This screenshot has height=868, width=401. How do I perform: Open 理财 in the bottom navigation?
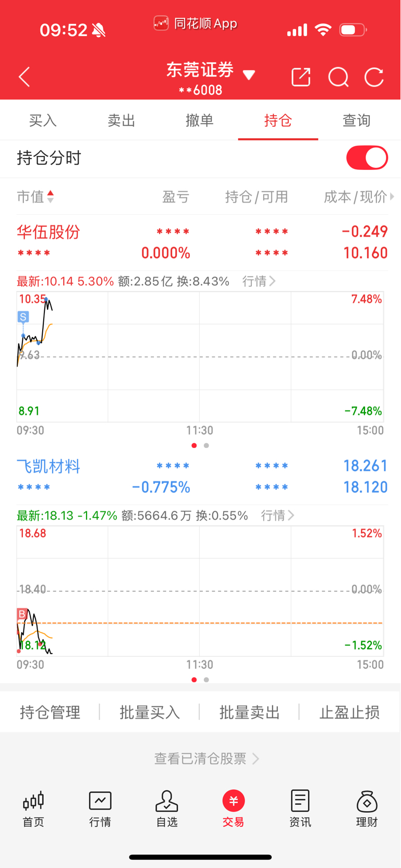[367, 809]
